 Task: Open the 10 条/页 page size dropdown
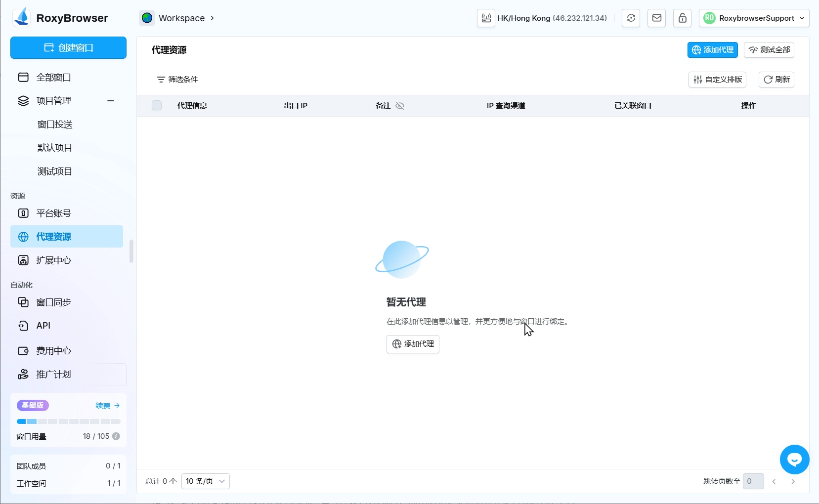pyautogui.click(x=205, y=481)
